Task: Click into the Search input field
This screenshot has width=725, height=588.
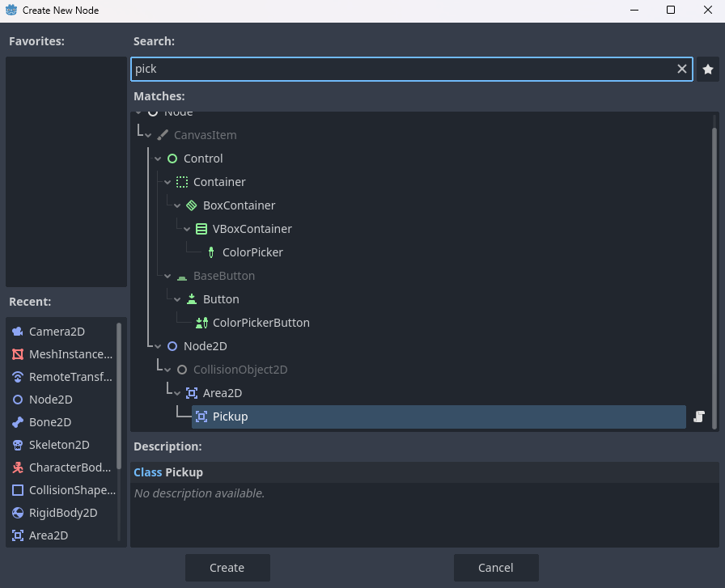Action: pos(401,70)
